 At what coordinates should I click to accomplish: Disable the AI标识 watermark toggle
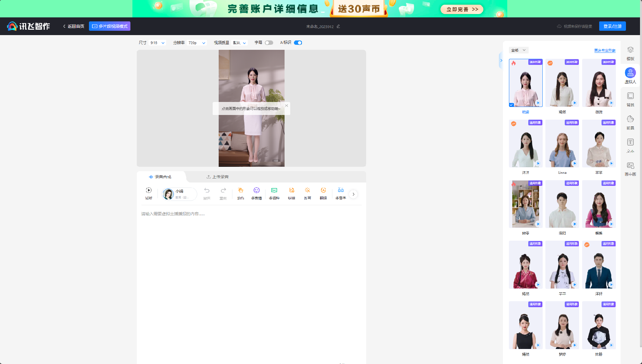coord(298,42)
